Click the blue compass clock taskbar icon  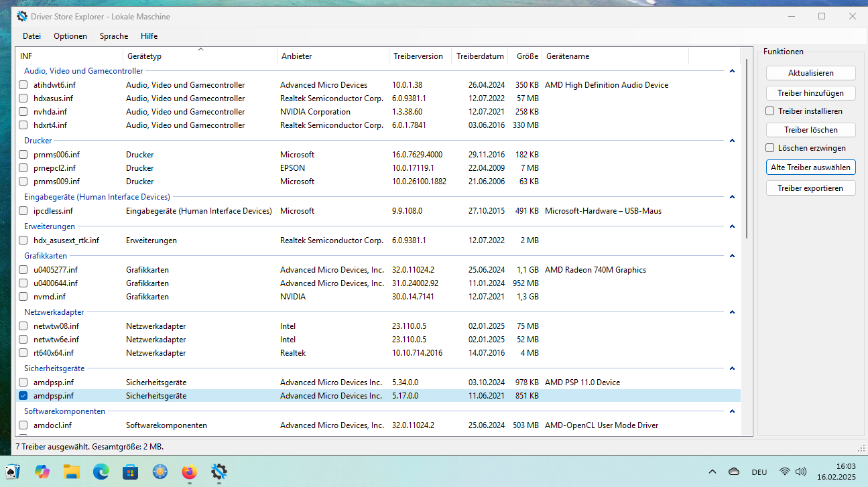point(160,472)
